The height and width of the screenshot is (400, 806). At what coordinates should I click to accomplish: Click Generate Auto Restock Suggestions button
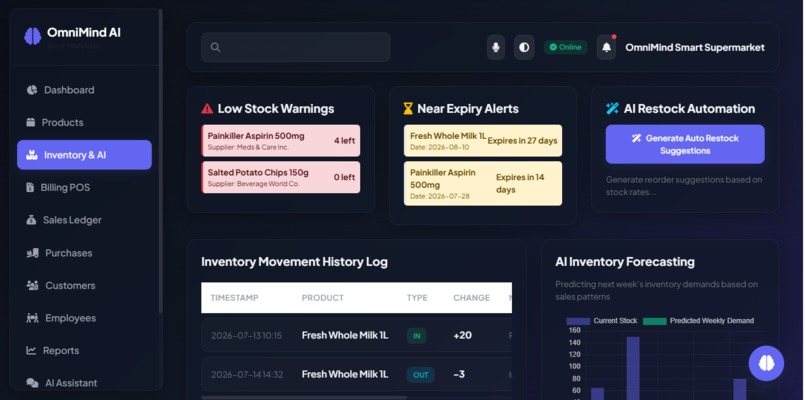pyautogui.click(x=685, y=144)
